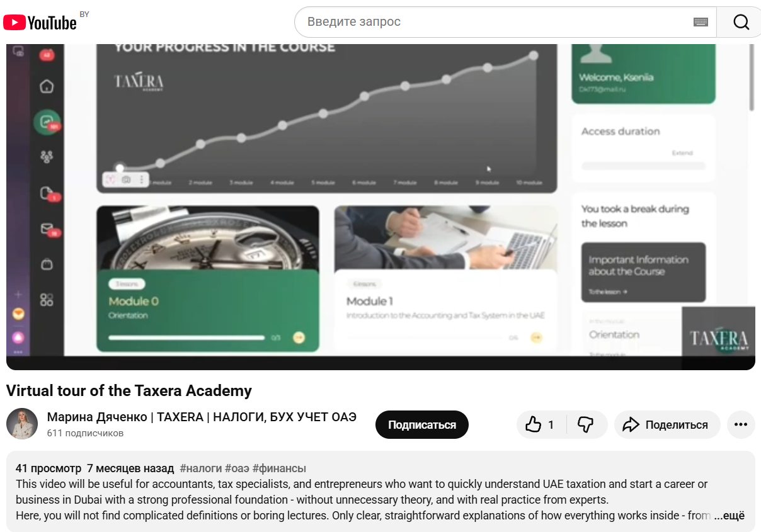Open the #оаэ hashtag
This screenshot has height=532, width=761.
click(237, 468)
